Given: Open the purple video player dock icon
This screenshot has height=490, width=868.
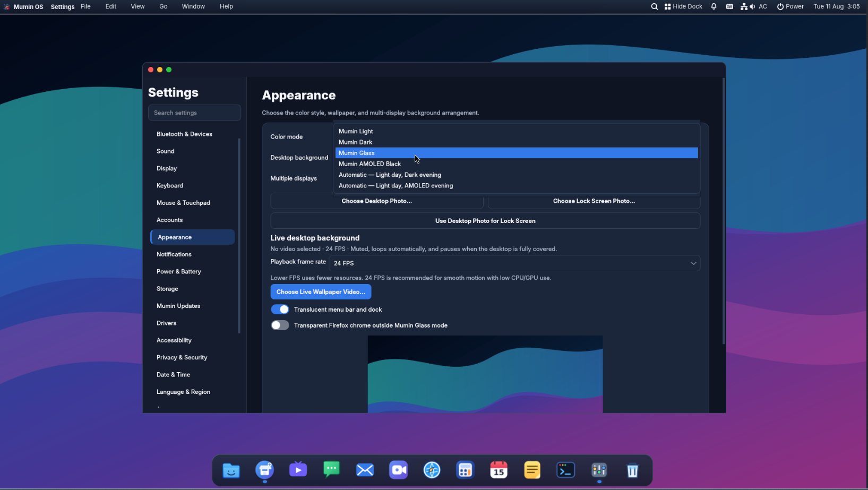Looking at the screenshot, I should (x=298, y=470).
